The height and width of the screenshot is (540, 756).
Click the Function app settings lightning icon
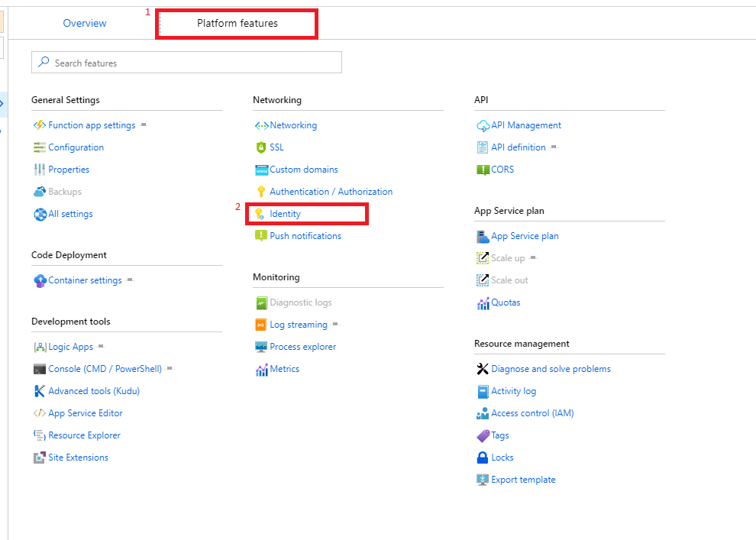[40, 125]
